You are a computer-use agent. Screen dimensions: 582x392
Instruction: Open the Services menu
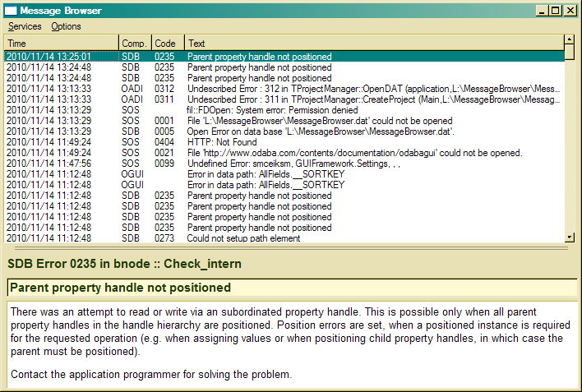point(25,26)
